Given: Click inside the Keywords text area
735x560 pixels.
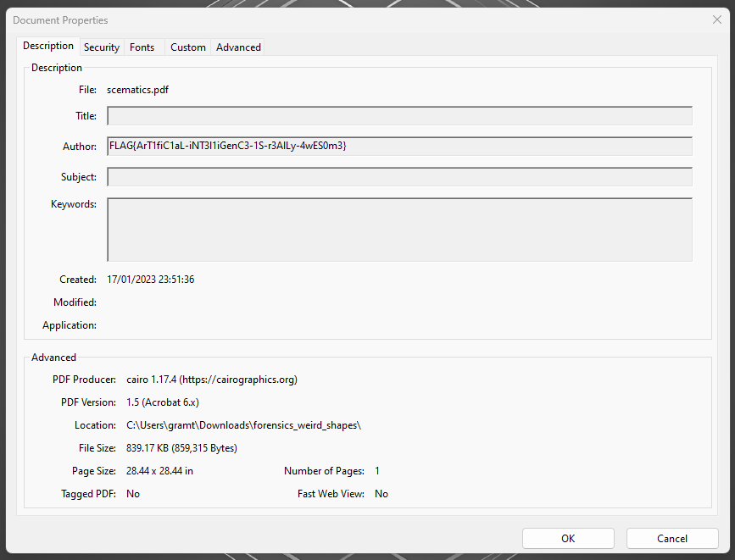Looking at the screenshot, I should (x=399, y=230).
